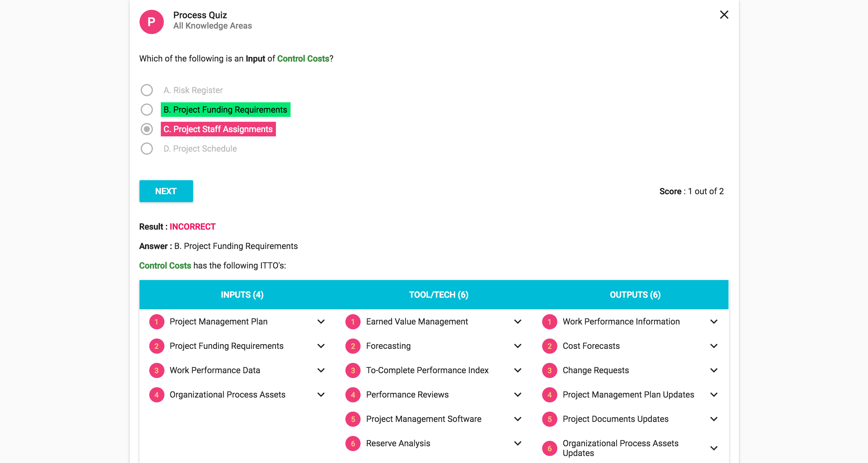Click badge 2 next to Cost Forecasts

(549, 346)
